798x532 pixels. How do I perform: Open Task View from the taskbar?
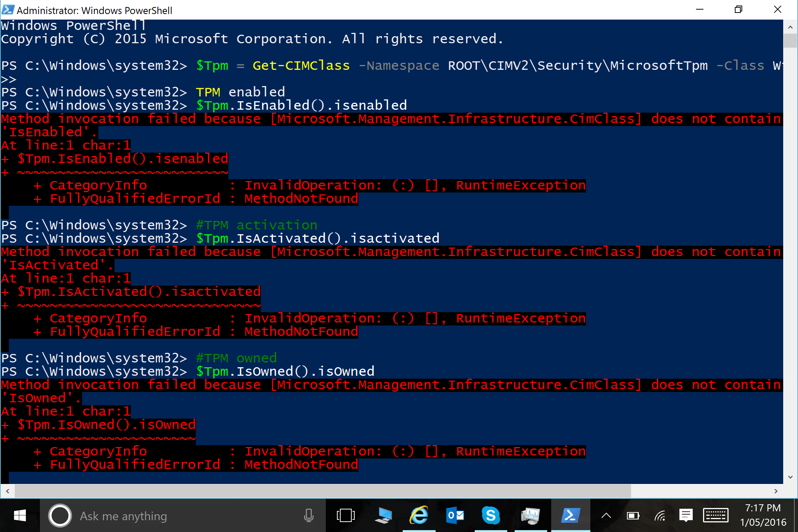[345, 516]
